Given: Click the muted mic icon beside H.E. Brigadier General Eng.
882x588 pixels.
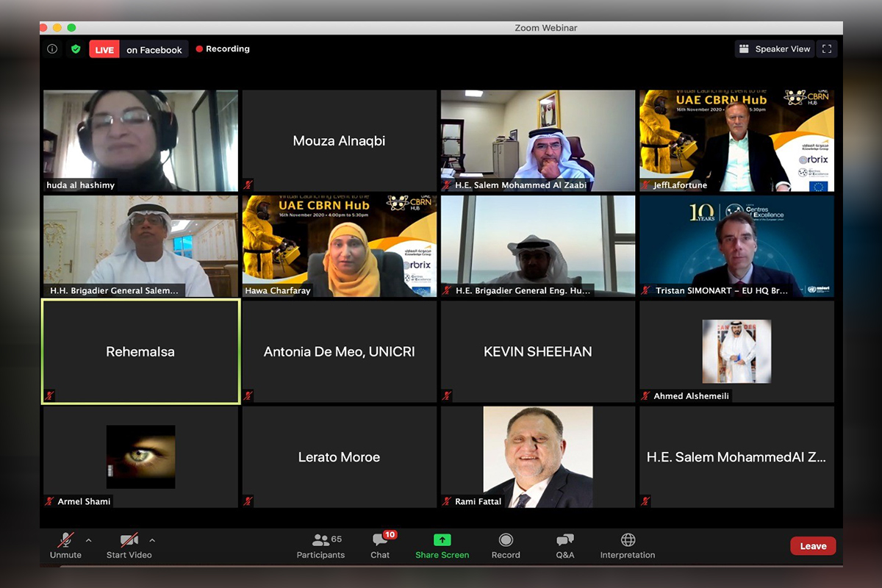Looking at the screenshot, I should 447,290.
